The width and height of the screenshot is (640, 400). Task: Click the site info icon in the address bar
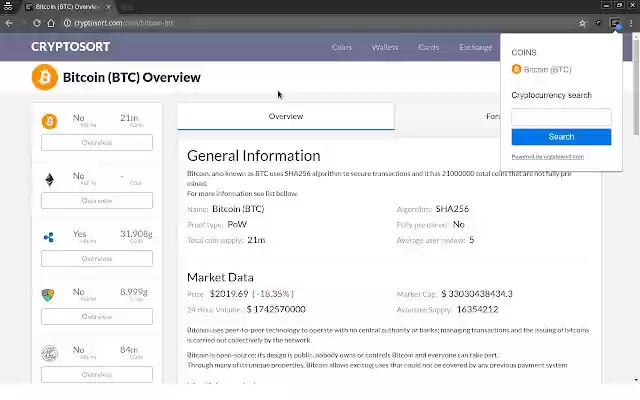pos(67,23)
